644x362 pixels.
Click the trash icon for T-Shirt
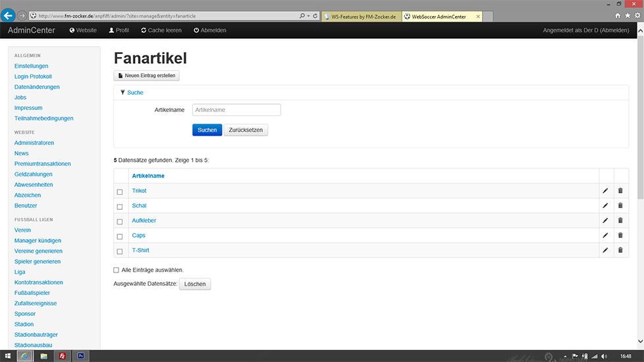pos(620,250)
